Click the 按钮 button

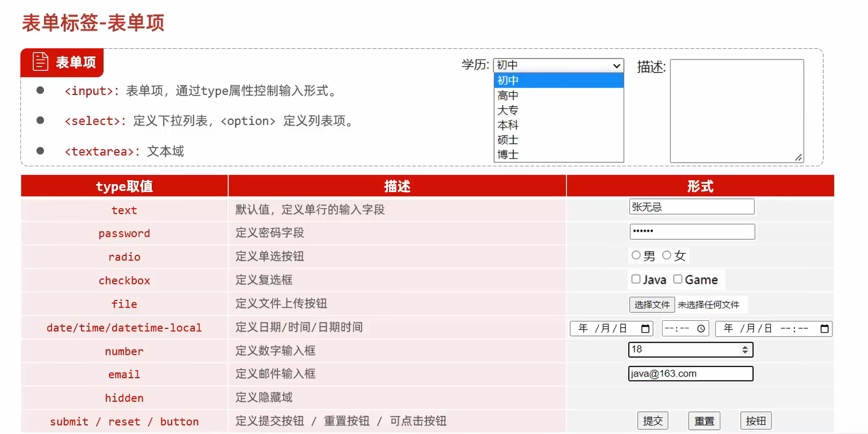755,421
